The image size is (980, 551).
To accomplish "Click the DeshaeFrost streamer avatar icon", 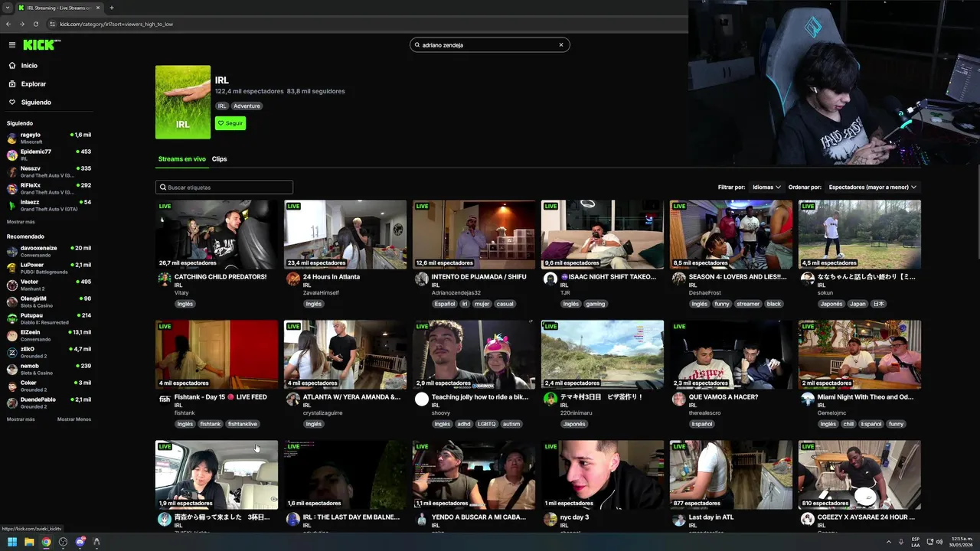I will tap(678, 279).
